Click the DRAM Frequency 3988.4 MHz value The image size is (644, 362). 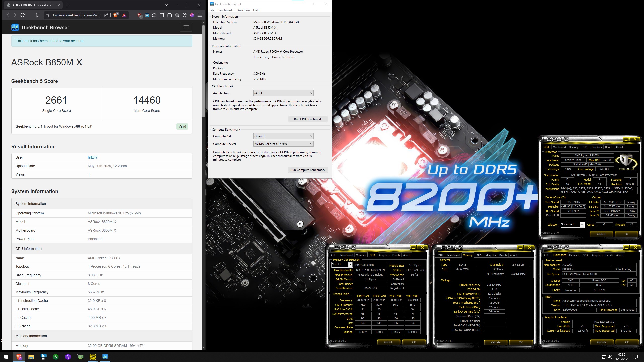point(494,285)
